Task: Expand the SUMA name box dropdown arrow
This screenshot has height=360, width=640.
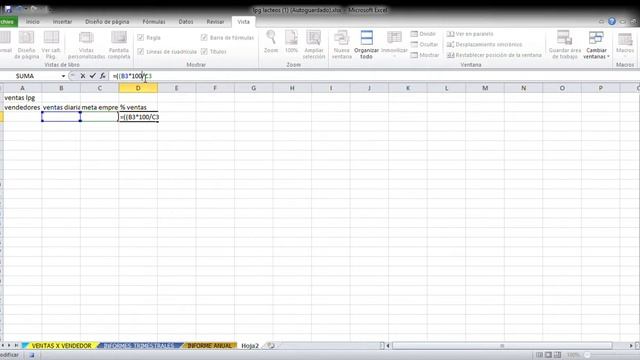Action: pos(63,76)
